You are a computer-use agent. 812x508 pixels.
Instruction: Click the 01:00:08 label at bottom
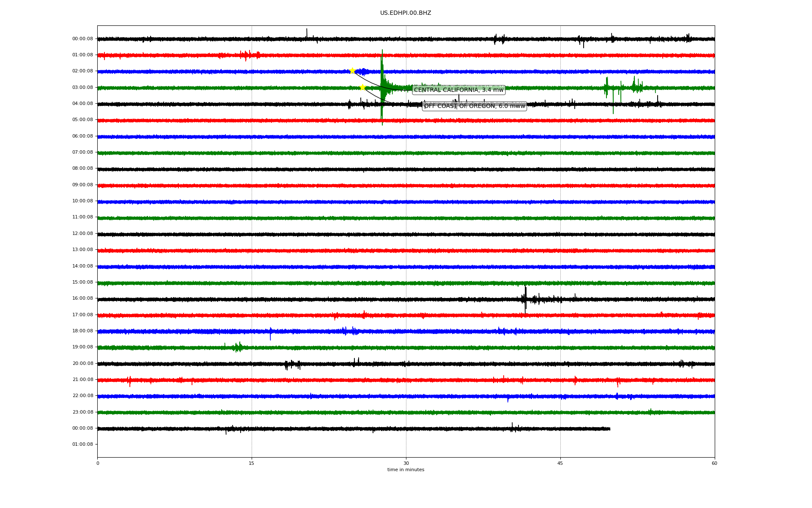click(x=82, y=444)
